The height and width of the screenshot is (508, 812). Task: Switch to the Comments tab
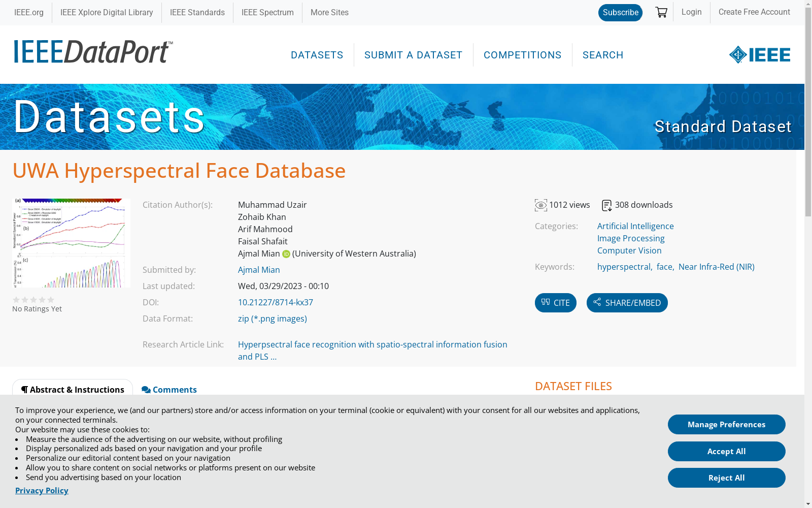pyautogui.click(x=169, y=390)
